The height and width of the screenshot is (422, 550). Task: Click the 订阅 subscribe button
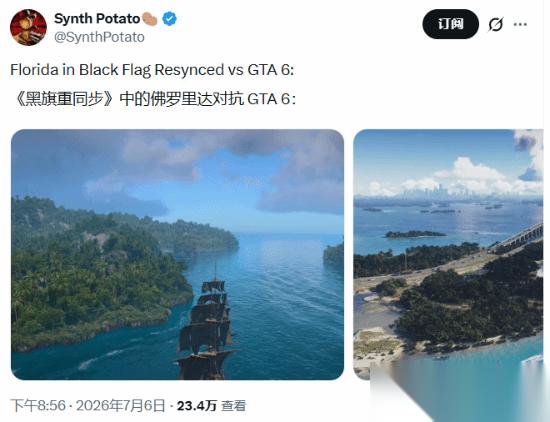point(450,24)
